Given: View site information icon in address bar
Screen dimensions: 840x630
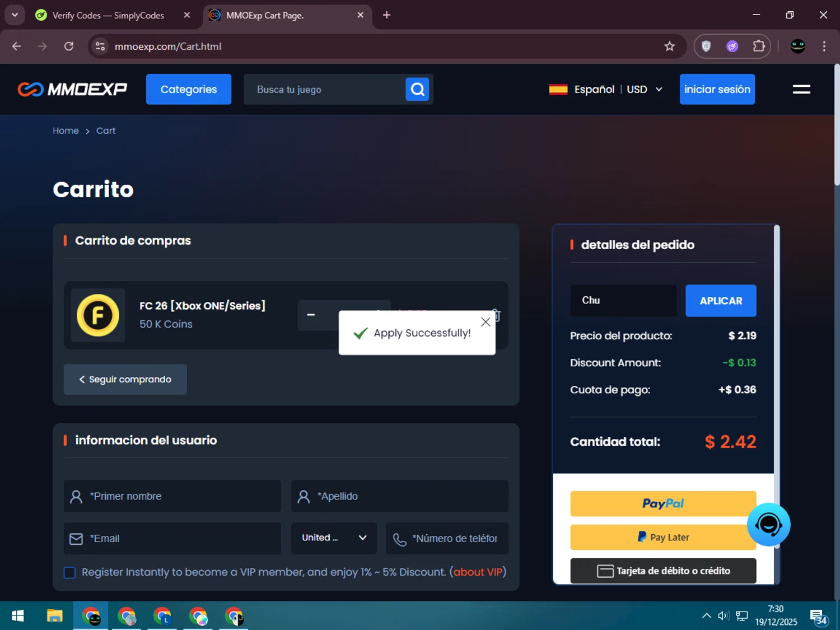Looking at the screenshot, I should (100, 46).
